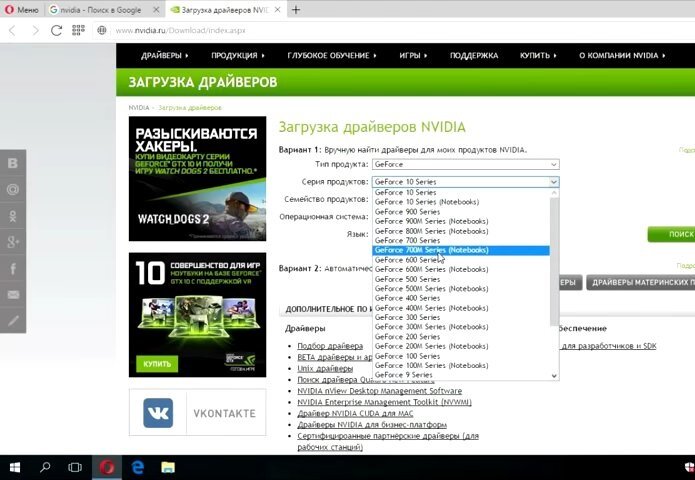
Task: Collapse the Серия продуктов dropdown
Action: 465,182
